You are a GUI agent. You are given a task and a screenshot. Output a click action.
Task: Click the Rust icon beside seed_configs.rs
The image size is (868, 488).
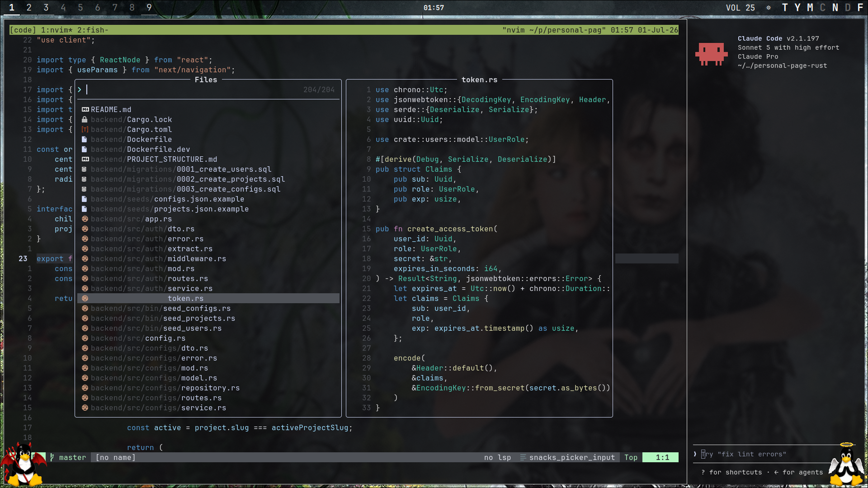coord(85,309)
